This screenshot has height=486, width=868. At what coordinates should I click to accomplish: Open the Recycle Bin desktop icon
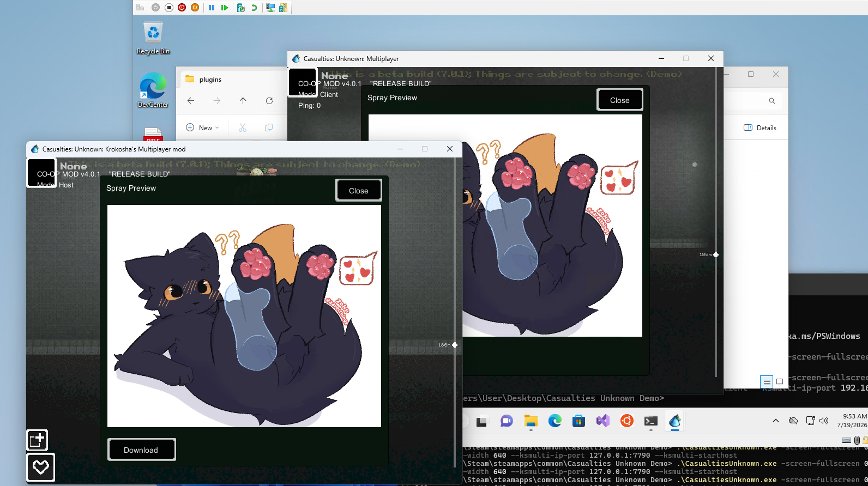(x=153, y=38)
